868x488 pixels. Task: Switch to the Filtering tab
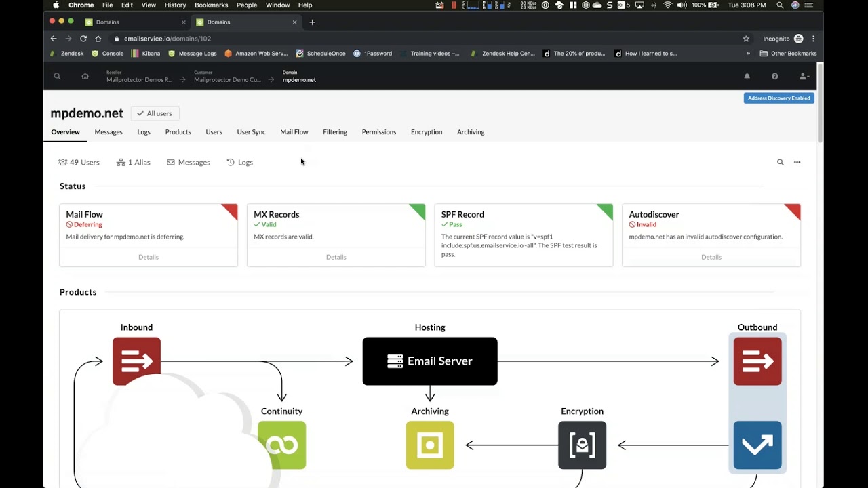point(335,132)
